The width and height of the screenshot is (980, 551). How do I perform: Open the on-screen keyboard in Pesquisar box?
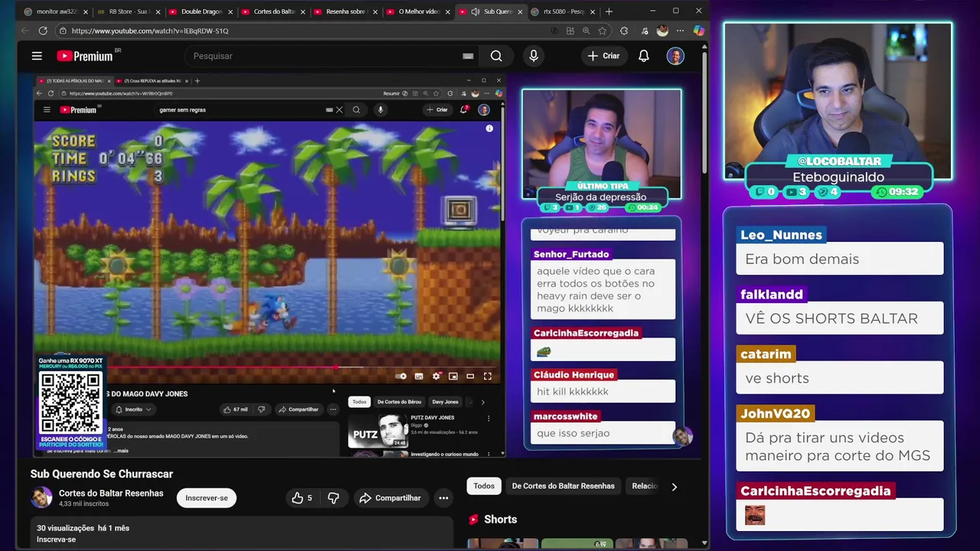[468, 56]
